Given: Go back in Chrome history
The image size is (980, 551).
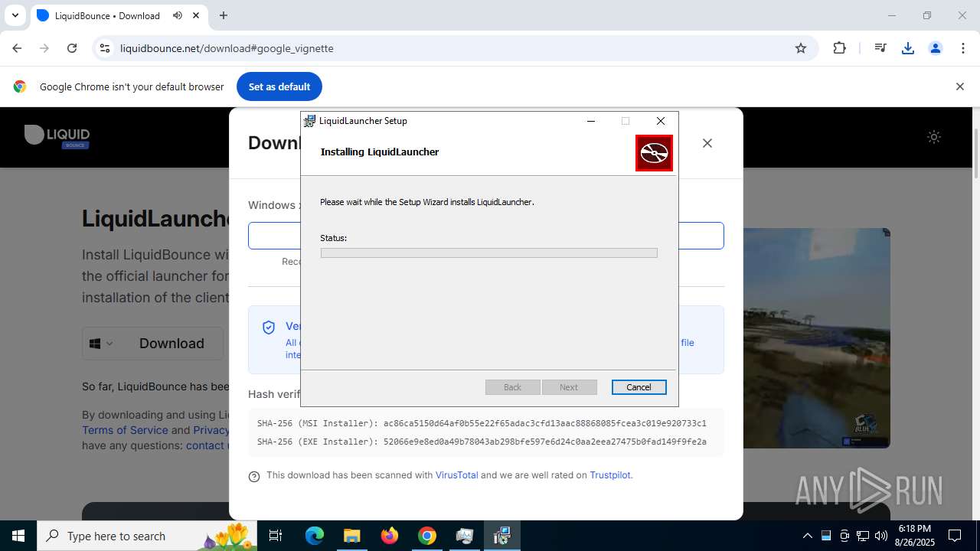Looking at the screenshot, I should [x=17, y=48].
